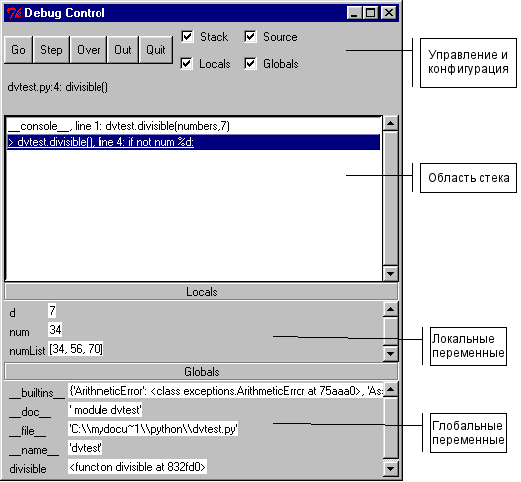Viewport: 521px width, 482px height.
Task: Toggle the Globals checkbox
Action: [250, 63]
